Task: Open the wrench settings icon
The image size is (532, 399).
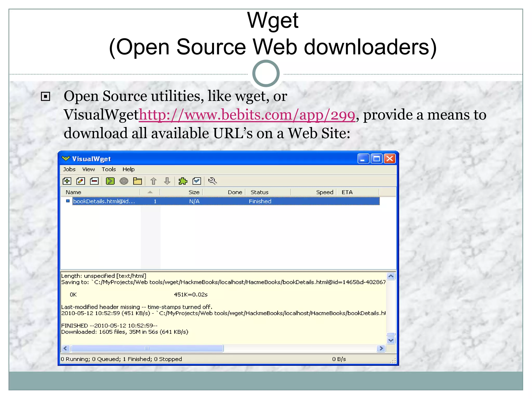Action: pyautogui.click(x=212, y=181)
